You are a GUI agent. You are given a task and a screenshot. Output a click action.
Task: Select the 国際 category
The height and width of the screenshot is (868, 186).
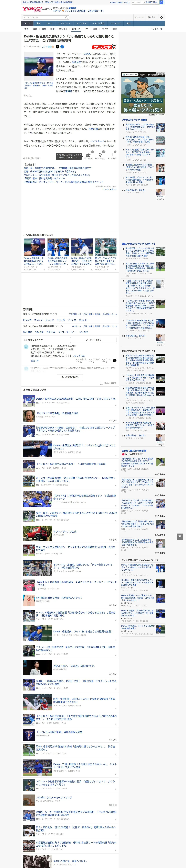[44, 29]
